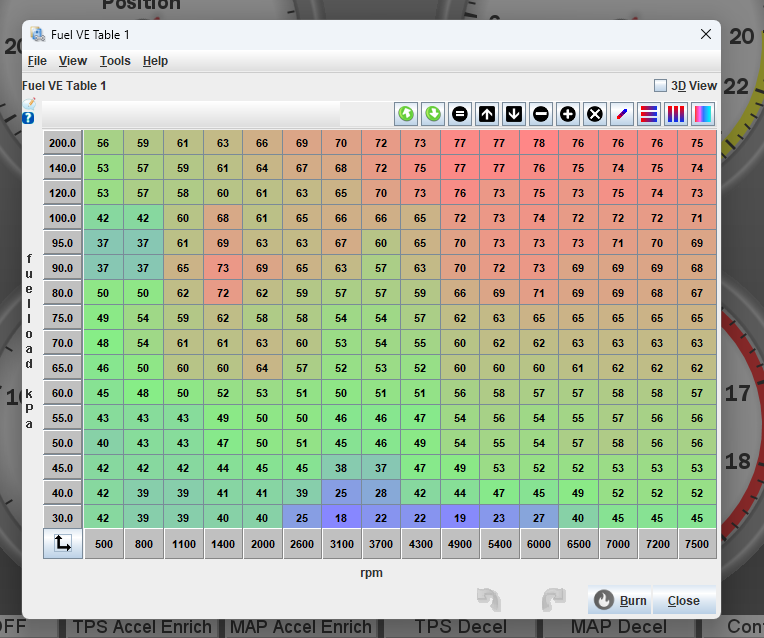Click the increment up-arrow toolbar icon
Screen dimensions: 764x638
click(487, 114)
